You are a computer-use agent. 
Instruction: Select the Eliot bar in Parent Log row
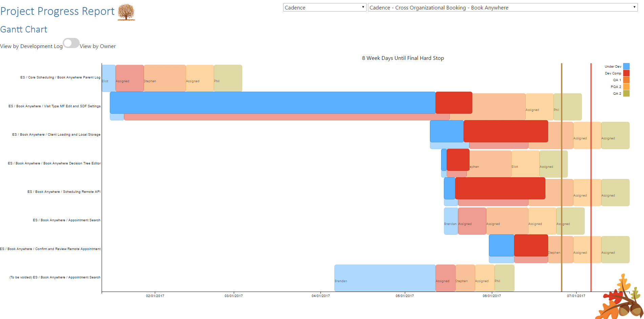click(108, 78)
